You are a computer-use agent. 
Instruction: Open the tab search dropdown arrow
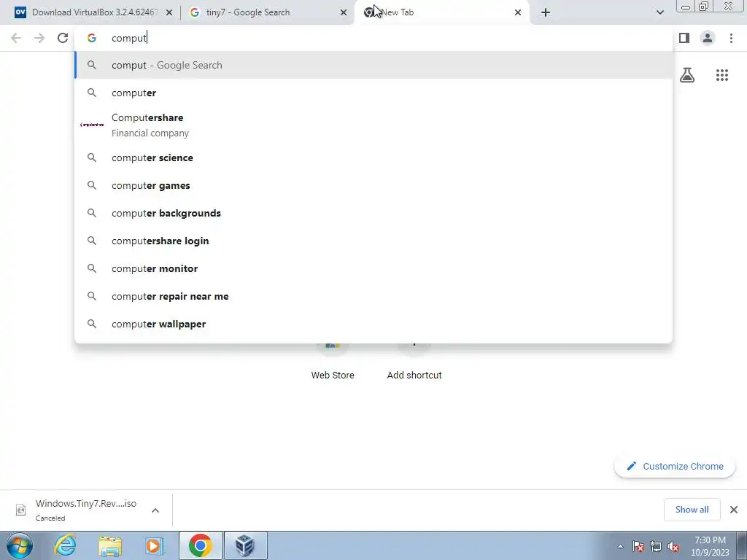[x=659, y=12]
